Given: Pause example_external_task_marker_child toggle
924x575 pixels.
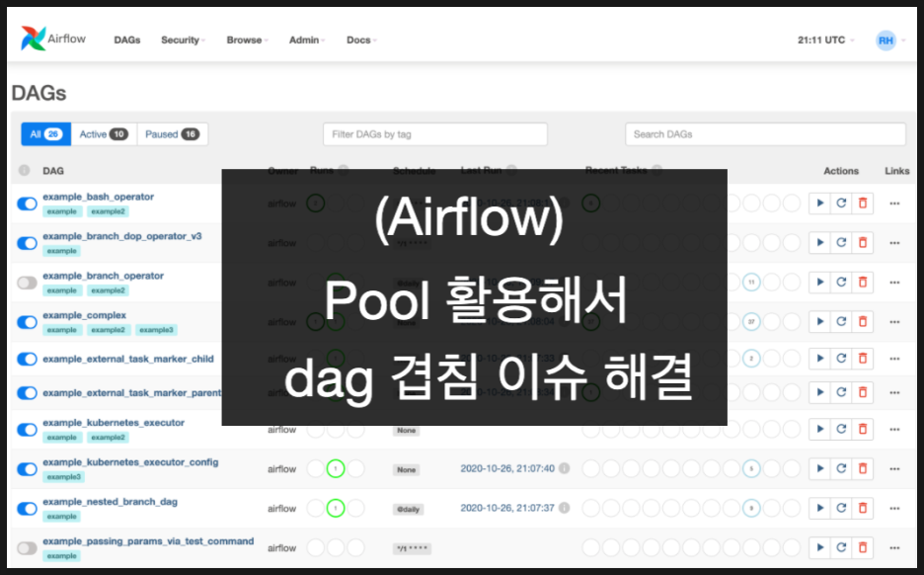Looking at the screenshot, I should 27,360.
